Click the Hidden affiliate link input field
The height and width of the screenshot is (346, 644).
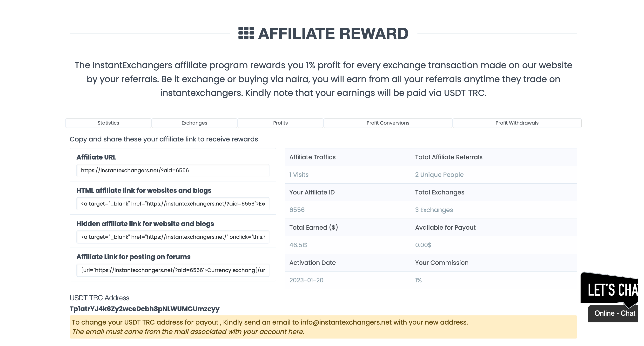click(173, 237)
